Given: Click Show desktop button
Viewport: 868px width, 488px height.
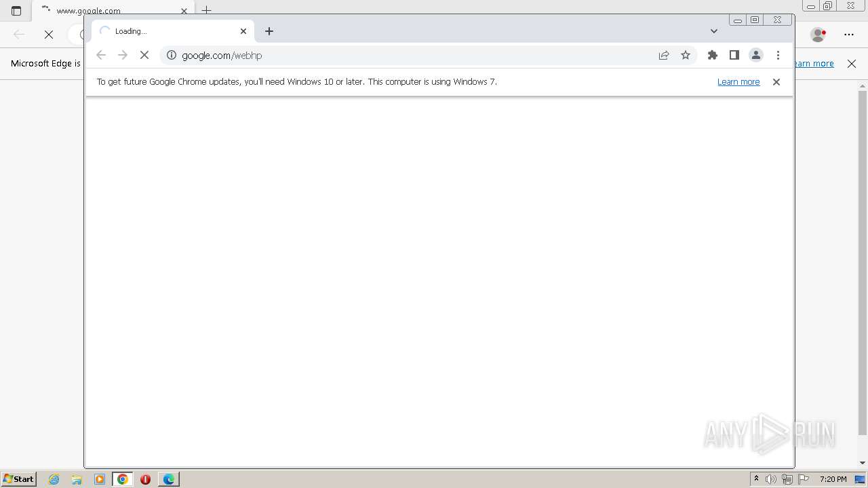Looking at the screenshot, I should coord(861,479).
